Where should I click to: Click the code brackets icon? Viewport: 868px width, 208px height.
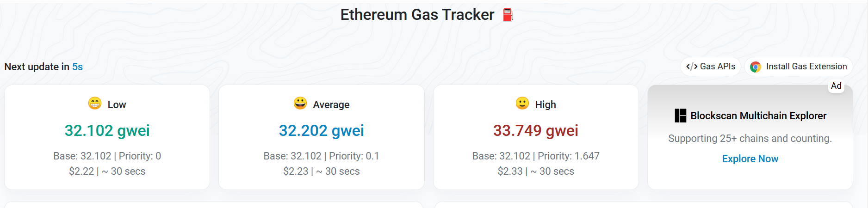[x=692, y=67]
